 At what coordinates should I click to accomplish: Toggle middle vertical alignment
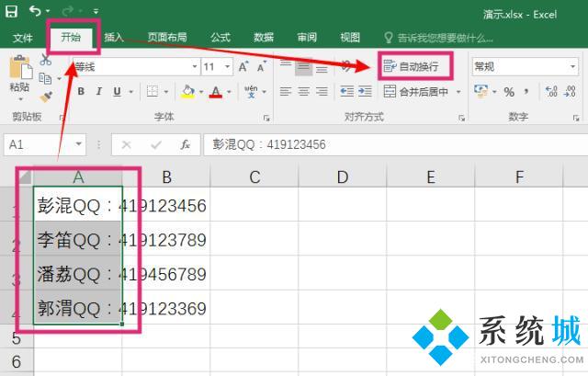303,67
